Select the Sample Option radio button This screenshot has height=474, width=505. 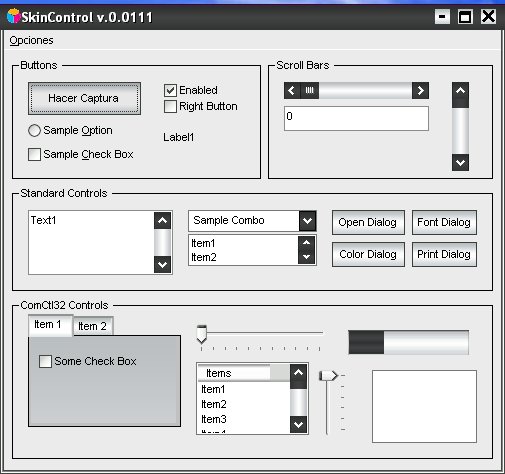[x=34, y=130]
